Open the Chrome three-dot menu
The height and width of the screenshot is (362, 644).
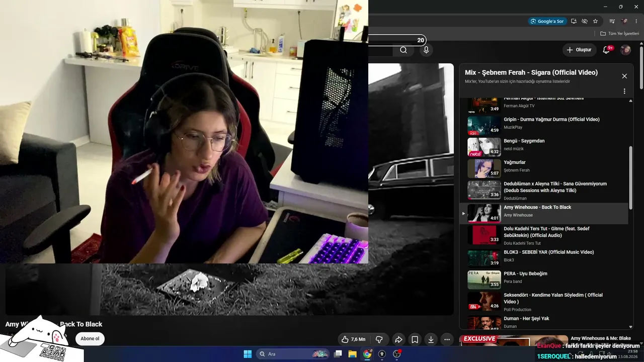(636, 21)
